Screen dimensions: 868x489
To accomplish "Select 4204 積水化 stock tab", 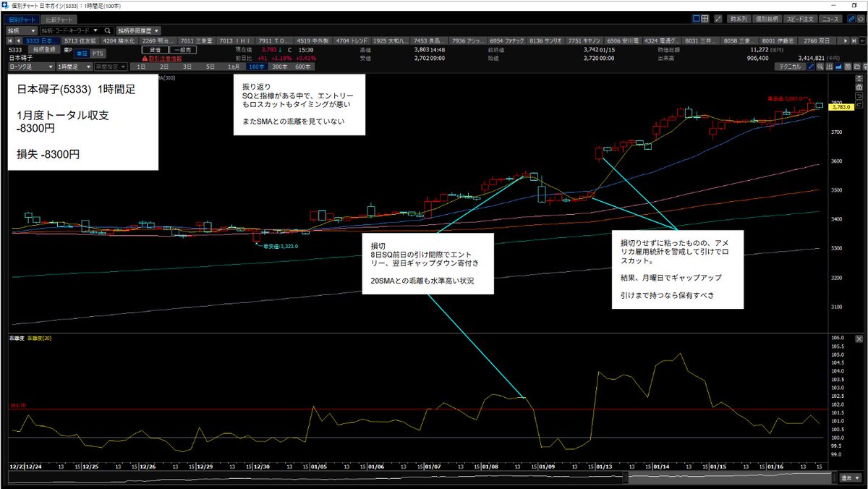I will (121, 41).
